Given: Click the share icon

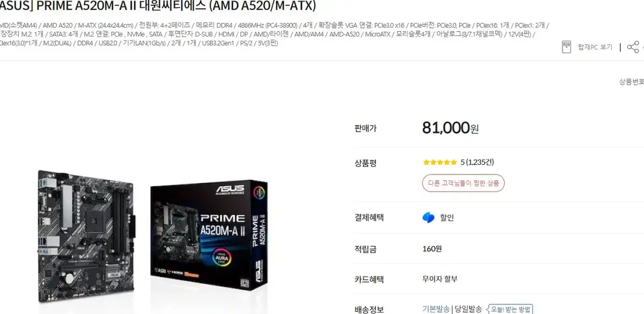Looking at the screenshot, I should (633, 47).
